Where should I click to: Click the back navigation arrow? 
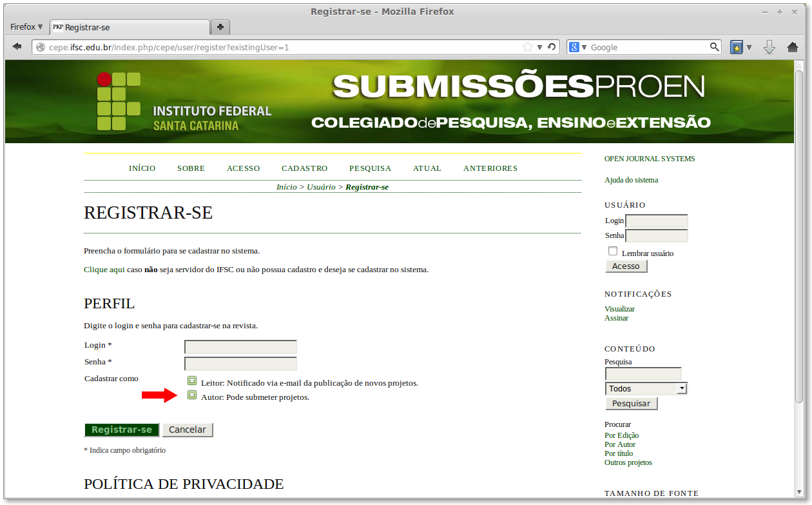17,46
